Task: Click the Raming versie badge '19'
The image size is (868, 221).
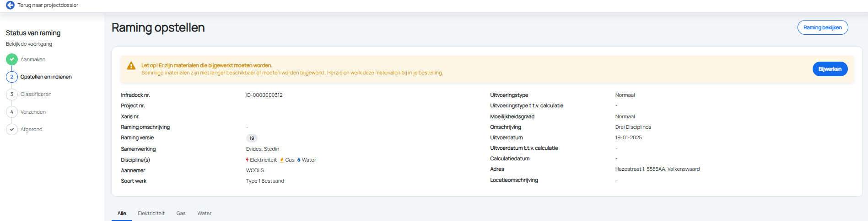Action: [252, 138]
